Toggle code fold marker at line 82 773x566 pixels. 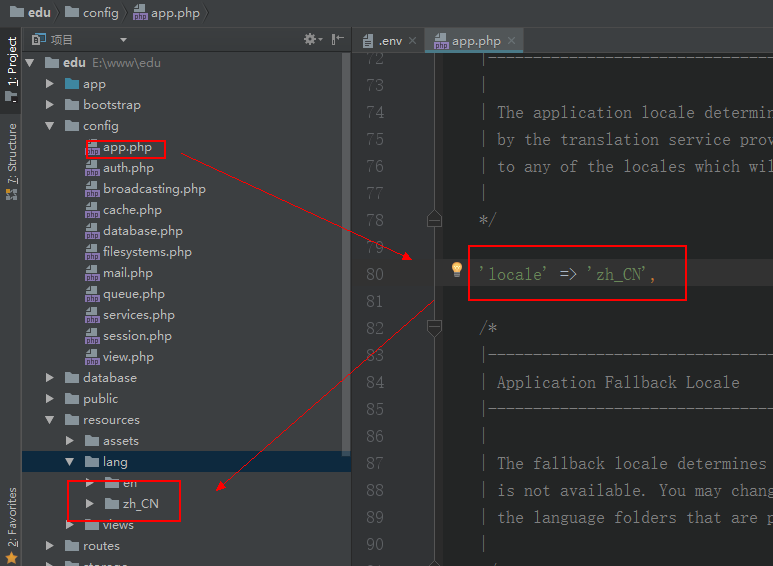(434, 326)
